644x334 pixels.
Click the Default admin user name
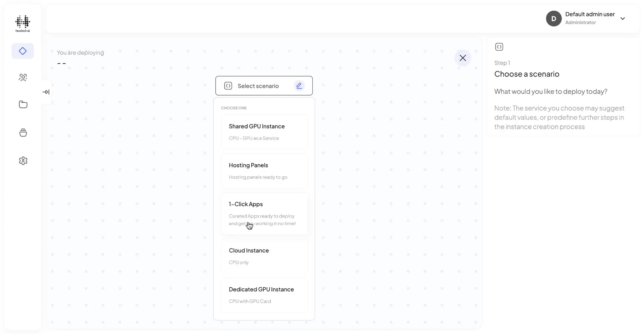(x=589, y=14)
